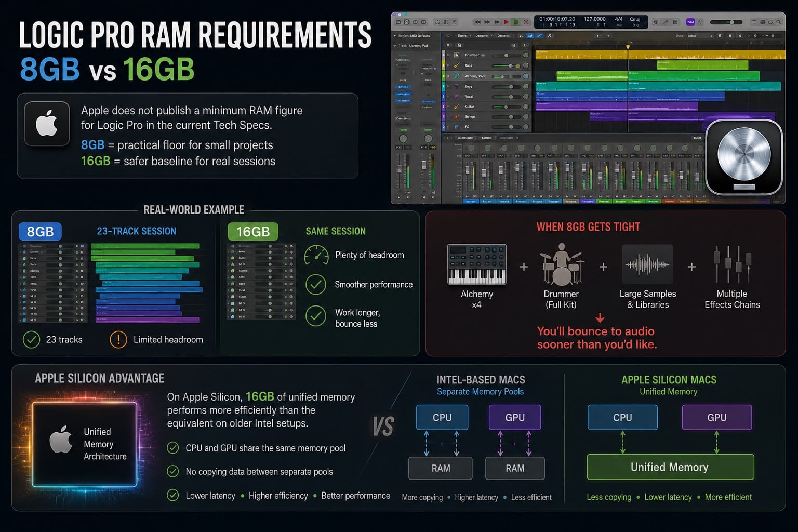Screen dimensions: 798x532
Task: Open the leftmost local menu in tracks area menu bar
Action: [x=464, y=36]
